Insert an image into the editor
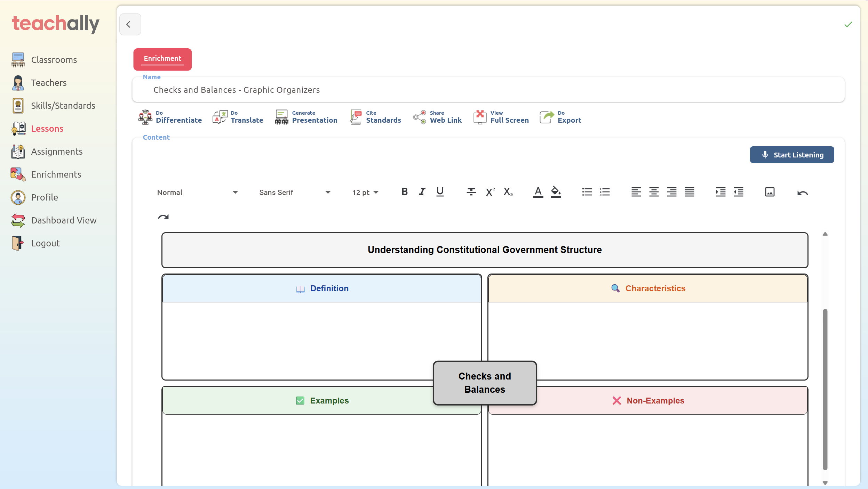The height and width of the screenshot is (489, 868). pyautogui.click(x=770, y=192)
